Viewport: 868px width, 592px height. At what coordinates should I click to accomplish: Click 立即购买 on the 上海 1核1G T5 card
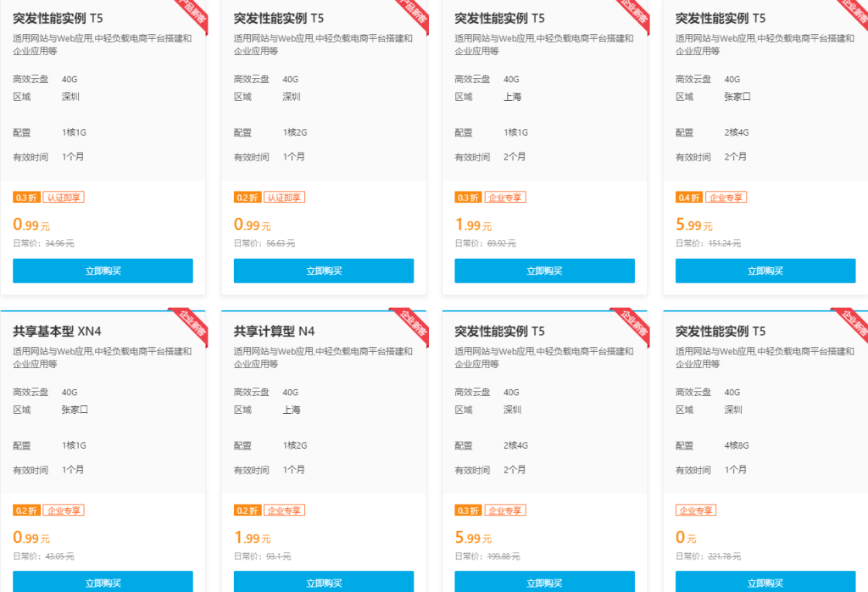(544, 271)
